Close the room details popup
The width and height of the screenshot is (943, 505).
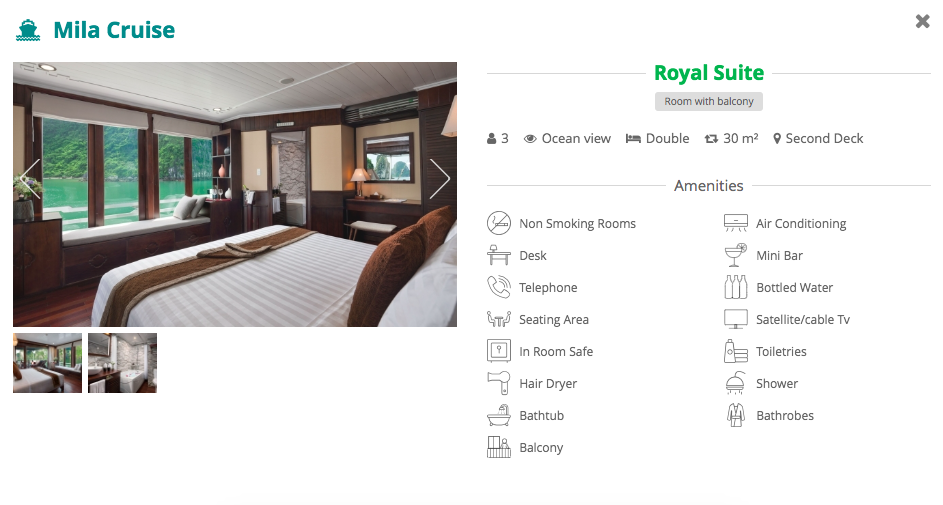tap(922, 22)
